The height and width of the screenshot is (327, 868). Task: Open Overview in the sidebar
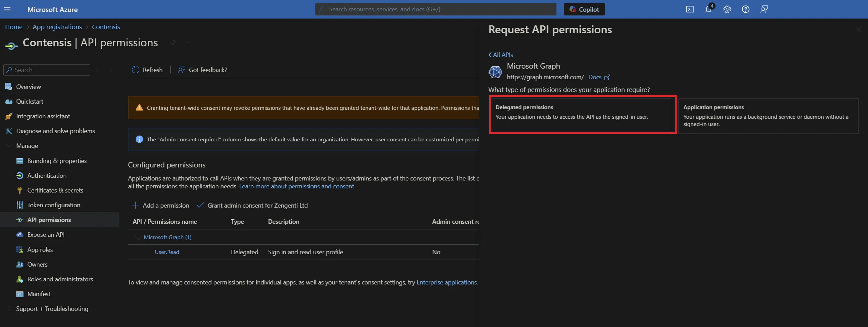pyautogui.click(x=28, y=86)
